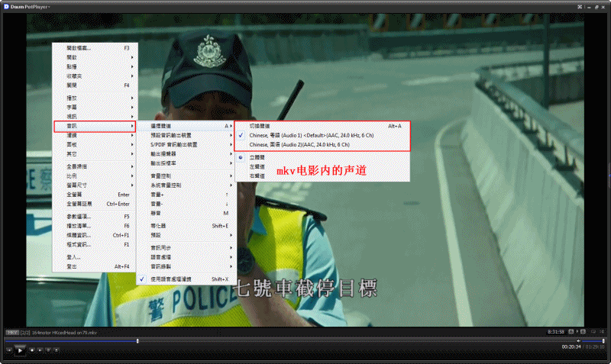
Task: Open 程式資訊... F1 about entry
Action: click(95, 244)
